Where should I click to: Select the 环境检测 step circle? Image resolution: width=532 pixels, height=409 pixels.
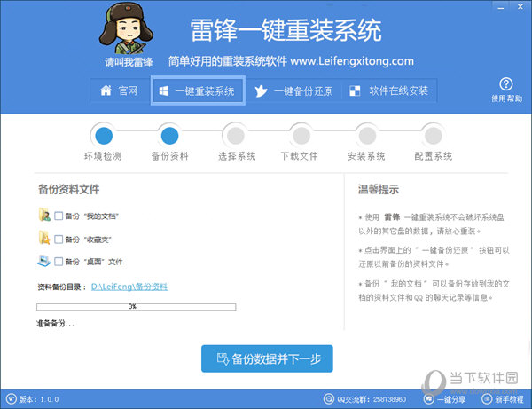(104, 135)
